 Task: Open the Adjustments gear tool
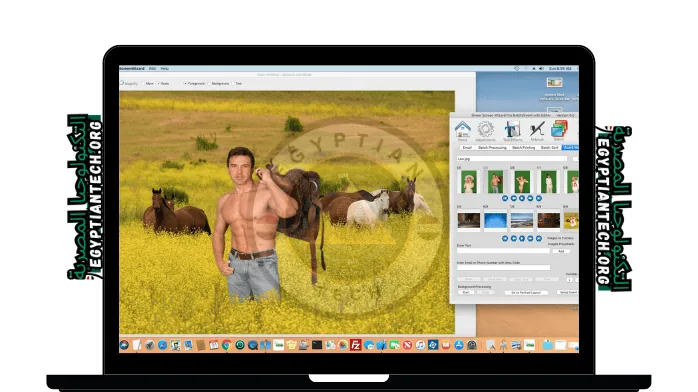(x=485, y=131)
